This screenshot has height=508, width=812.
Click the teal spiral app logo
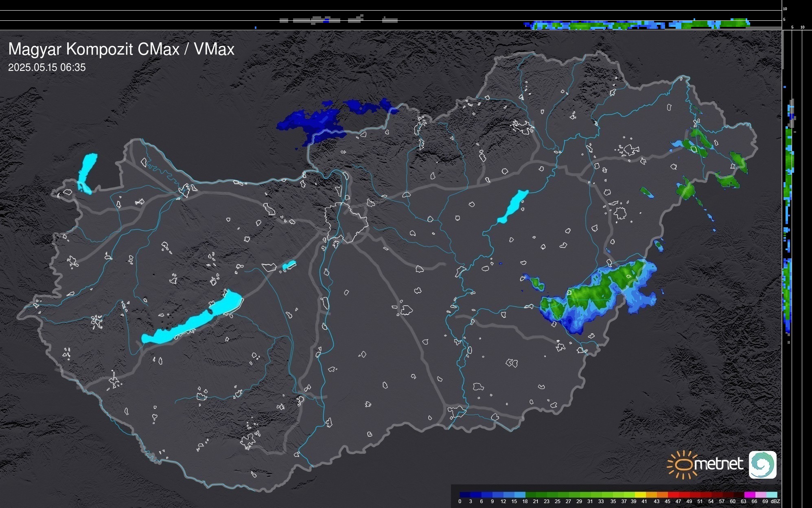pos(762,464)
